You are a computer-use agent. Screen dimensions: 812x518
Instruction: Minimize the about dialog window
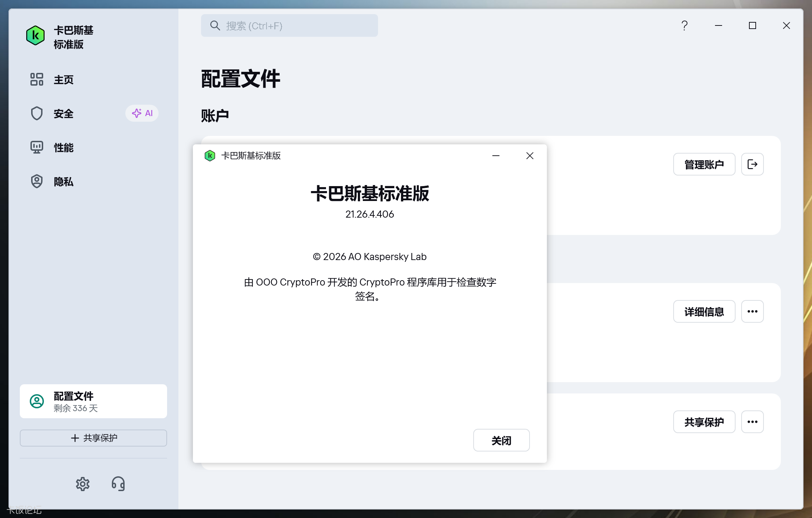click(496, 156)
